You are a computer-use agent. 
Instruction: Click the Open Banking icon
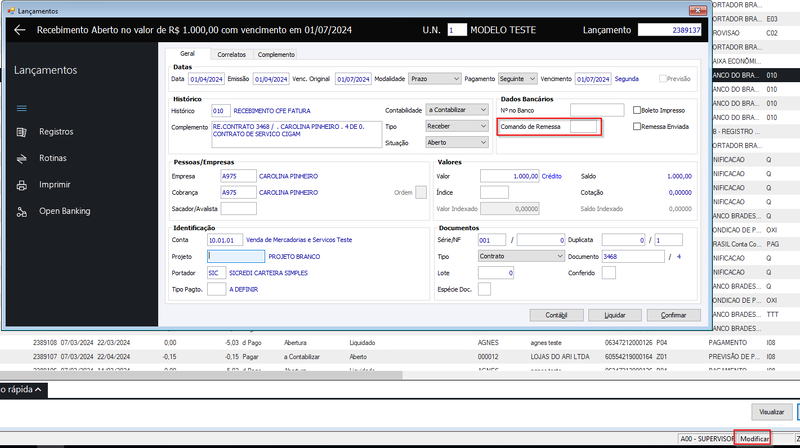(x=21, y=212)
